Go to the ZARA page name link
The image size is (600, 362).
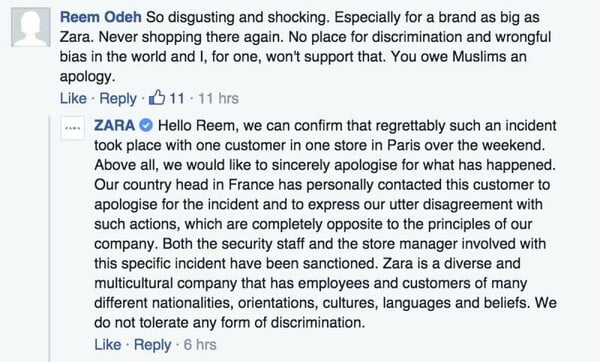tap(114, 126)
